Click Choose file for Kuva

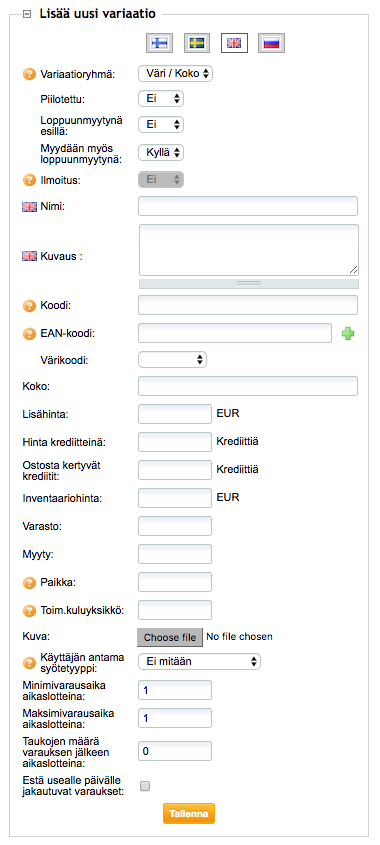170,637
